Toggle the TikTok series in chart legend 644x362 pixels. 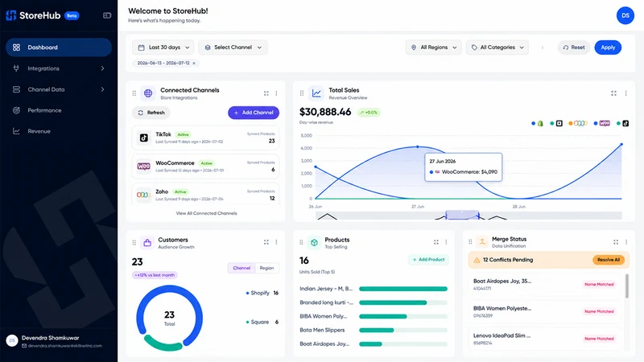[x=622, y=123]
